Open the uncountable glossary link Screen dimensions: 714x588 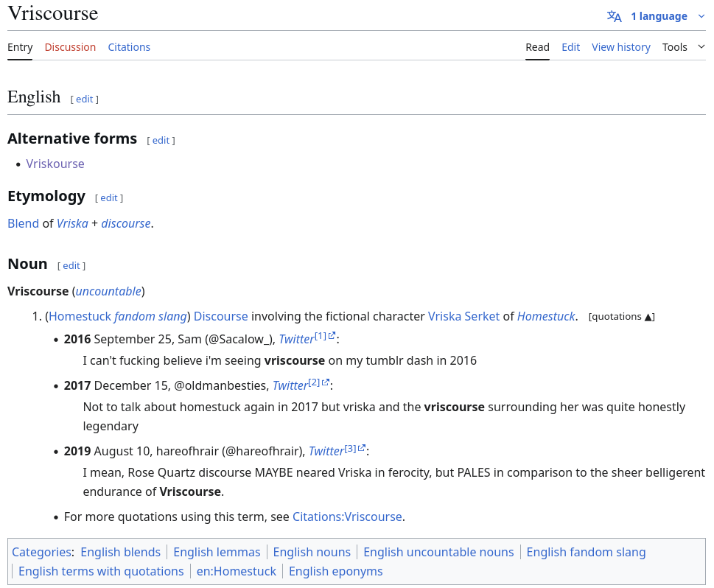point(108,291)
